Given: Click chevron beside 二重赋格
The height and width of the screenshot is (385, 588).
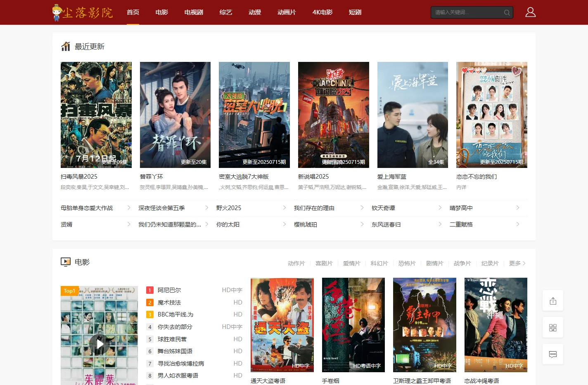Looking at the screenshot, I should pyautogui.click(x=518, y=224).
